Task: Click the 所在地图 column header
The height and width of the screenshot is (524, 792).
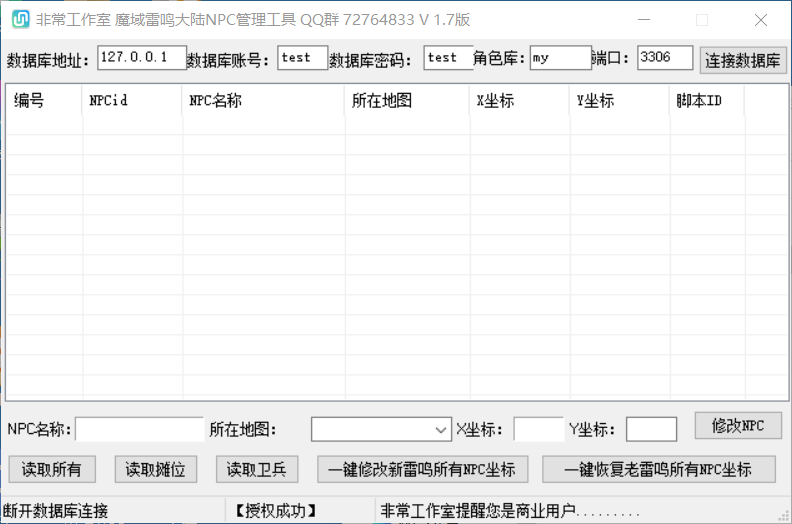Action: pyautogui.click(x=407, y=100)
